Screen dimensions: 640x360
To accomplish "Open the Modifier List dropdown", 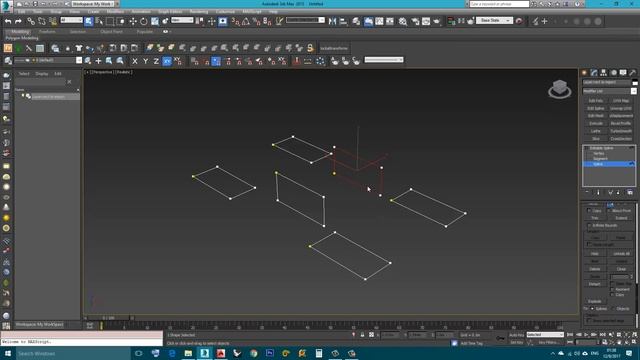I will pyautogui.click(x=609, y=91).
